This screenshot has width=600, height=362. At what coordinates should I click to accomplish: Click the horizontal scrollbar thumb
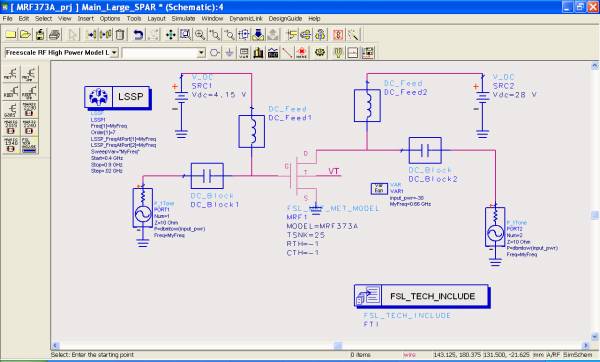(x=338, y=346)
